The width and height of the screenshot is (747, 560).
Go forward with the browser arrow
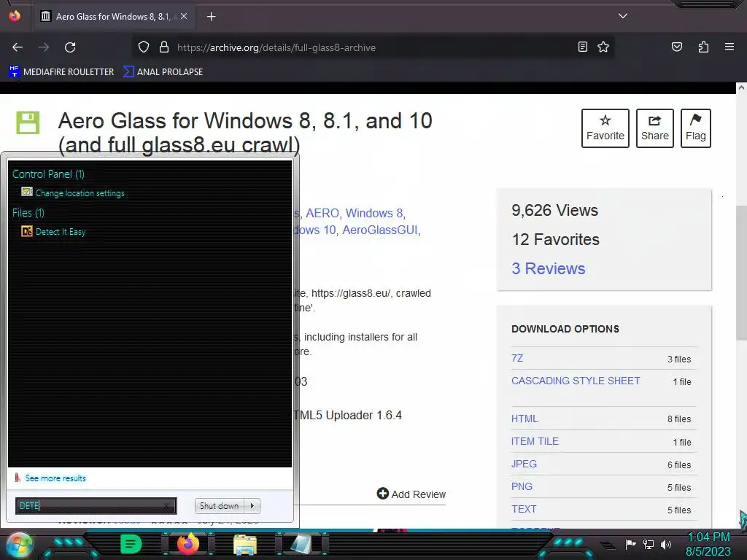click(x=44, y=47)
